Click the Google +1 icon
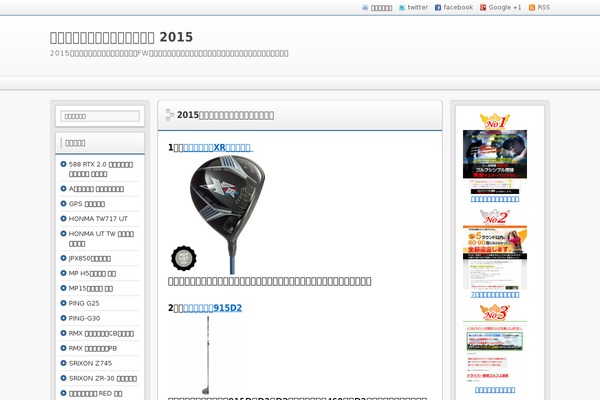 [483, 8]
